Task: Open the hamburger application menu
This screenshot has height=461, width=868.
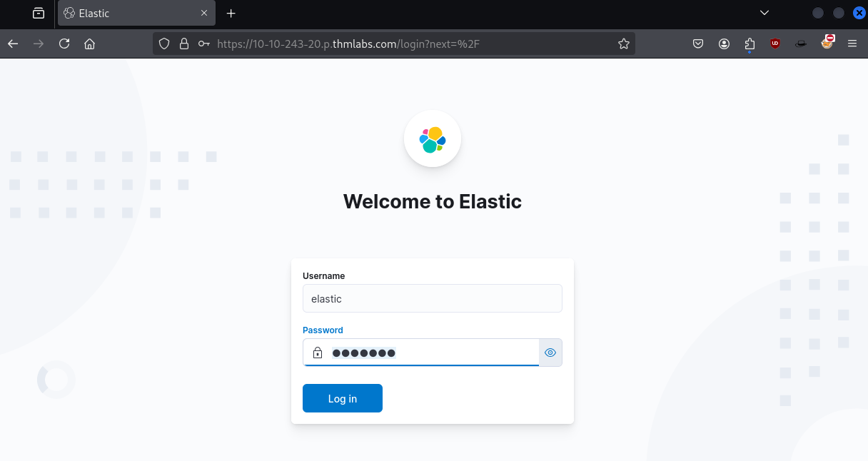Action: pos(852,44)
